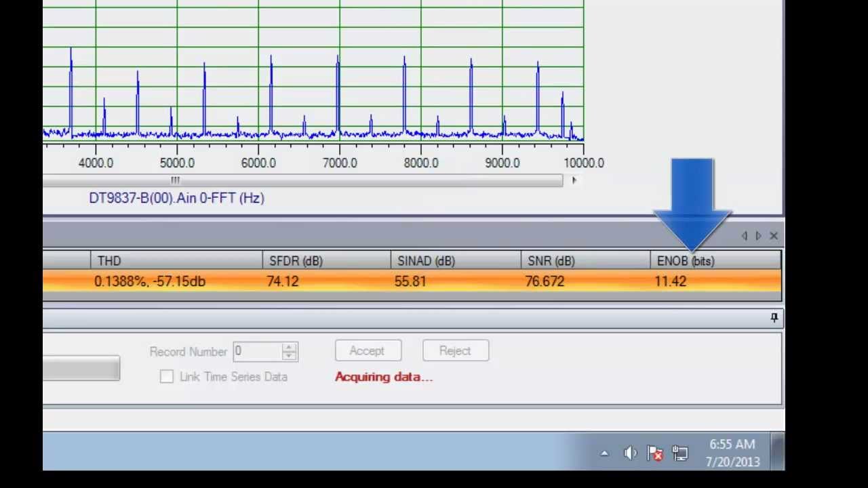Show hidden system tray icons
868x488 pixels.
click(604, 453)
